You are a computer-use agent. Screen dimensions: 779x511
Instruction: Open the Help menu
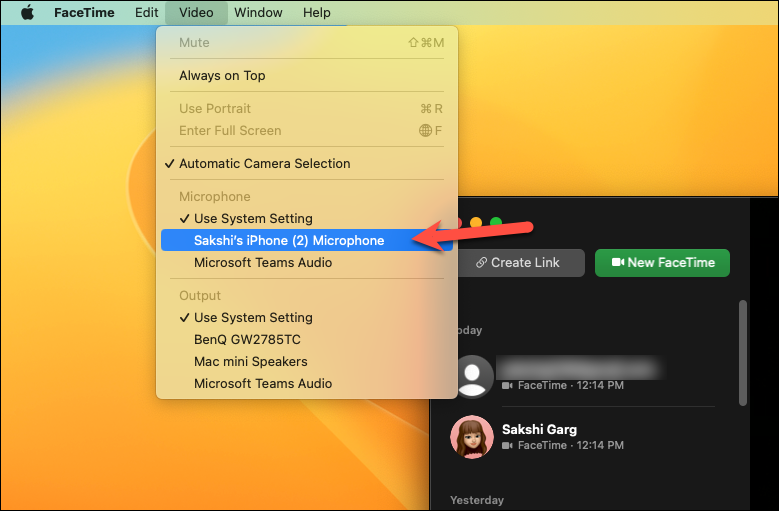[x=316, y=12]
